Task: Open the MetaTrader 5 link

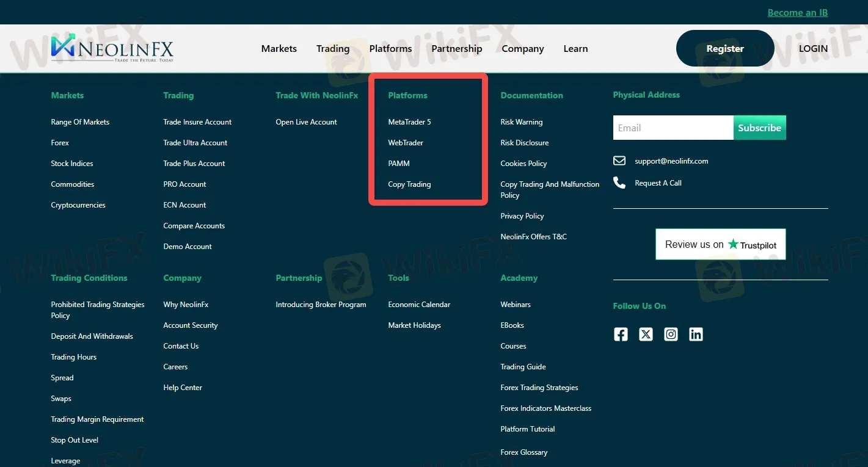Action: pyautogui.click(x=409, y=122)
